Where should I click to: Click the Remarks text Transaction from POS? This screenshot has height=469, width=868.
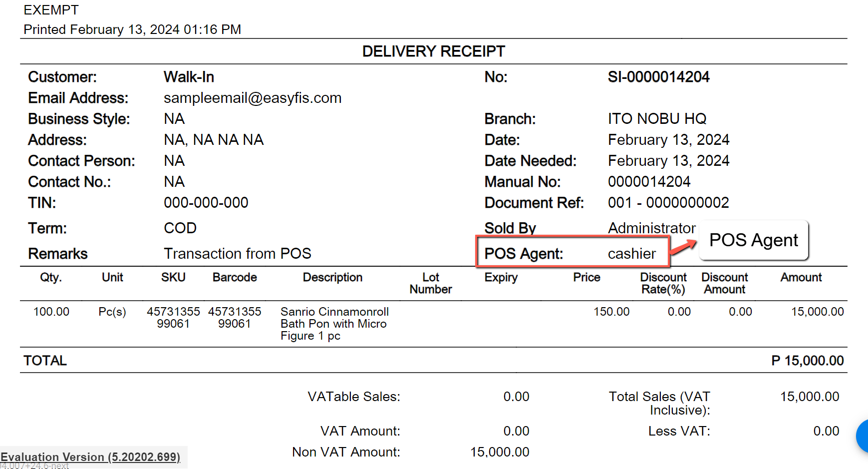click(237, 254)
